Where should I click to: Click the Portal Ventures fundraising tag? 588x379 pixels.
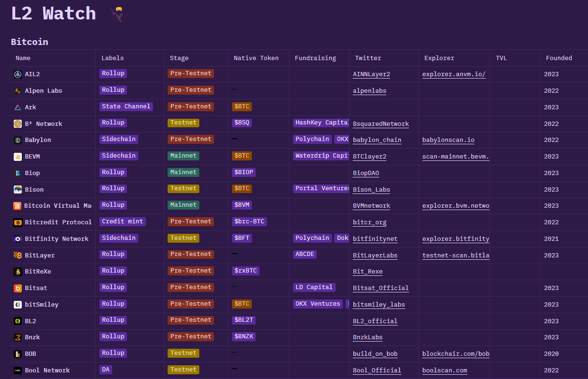(321, 188)
